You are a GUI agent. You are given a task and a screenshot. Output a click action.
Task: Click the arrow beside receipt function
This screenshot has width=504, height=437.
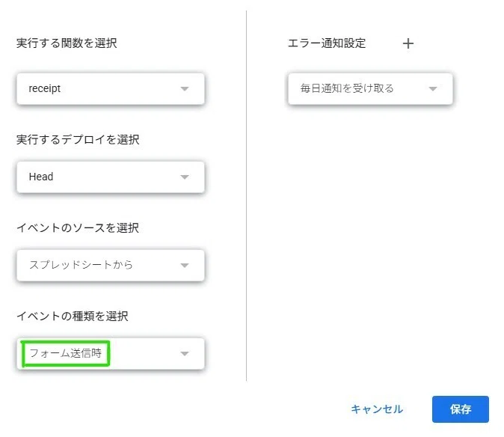tap(185, 89)
